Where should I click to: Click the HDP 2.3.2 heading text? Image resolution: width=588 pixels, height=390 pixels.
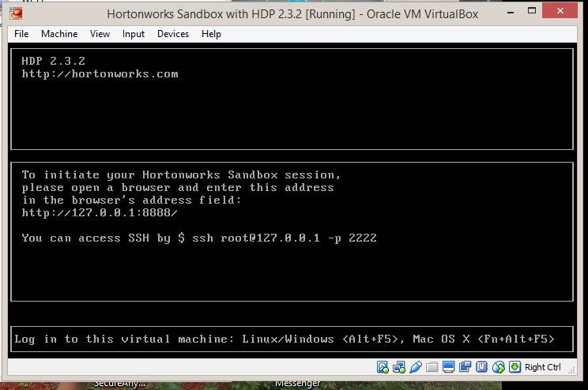point(53,61)
